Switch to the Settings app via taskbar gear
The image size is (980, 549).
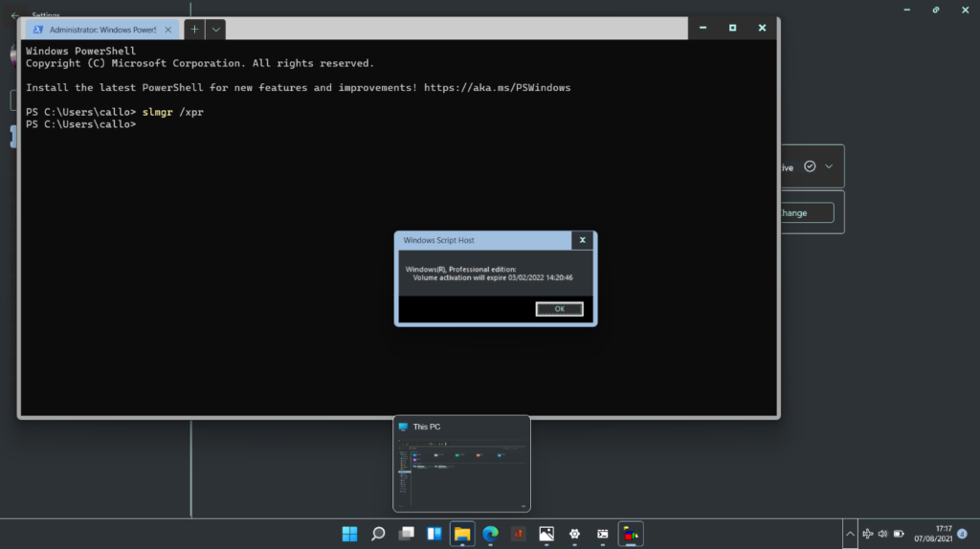pos(574,534)
